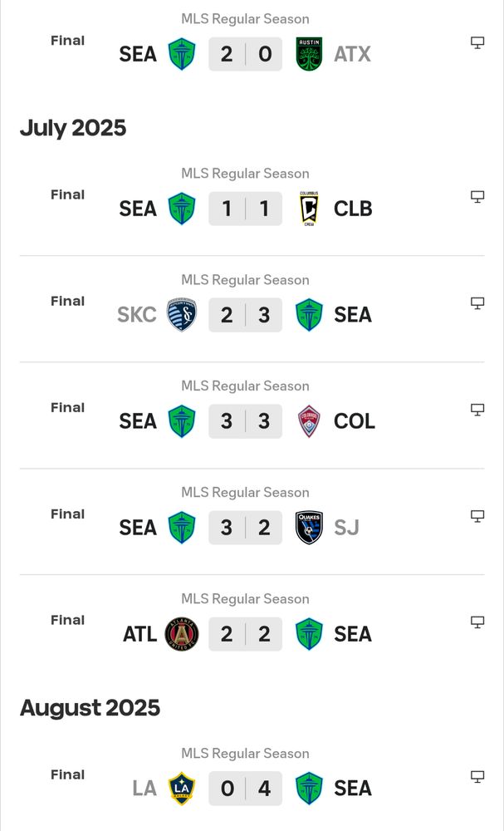This screenshot has height=831, width=504.
Task: Click the San Jose Quakes logo
Action: (x=309, y=528)
